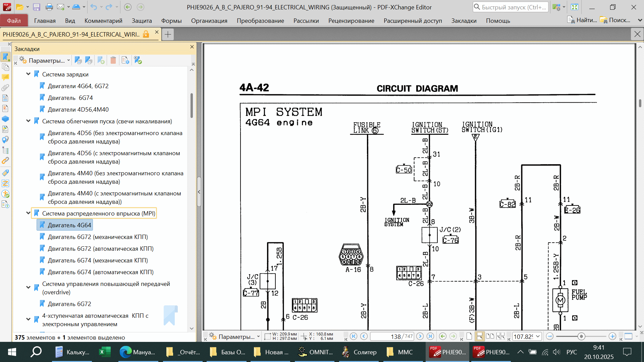Click Найти search button
644x362 pixels.
(582, 20)
